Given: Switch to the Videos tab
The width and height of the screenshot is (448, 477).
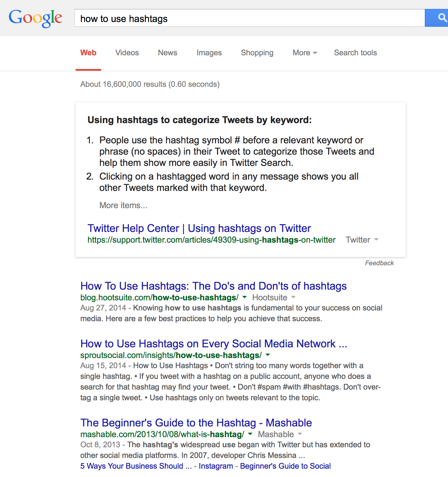Looking at the screenshot, I should click(x=127, y=53).
